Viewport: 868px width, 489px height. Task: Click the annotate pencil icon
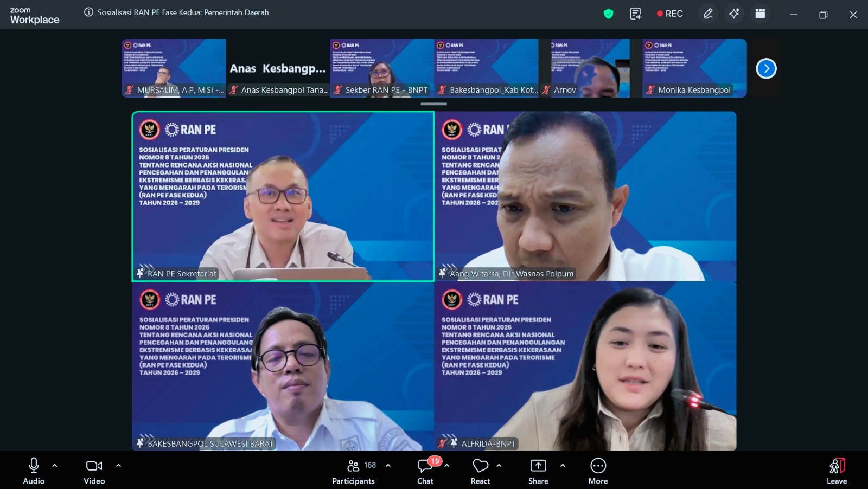click(708, 14)
